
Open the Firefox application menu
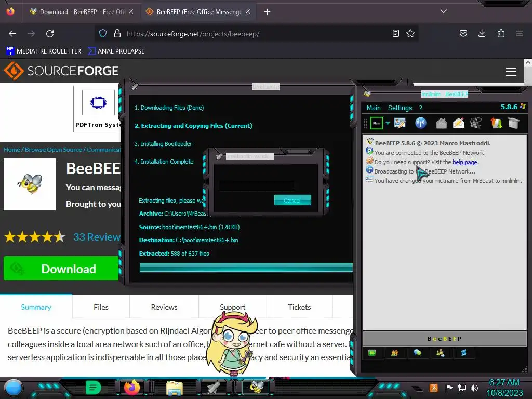(520, 33)
